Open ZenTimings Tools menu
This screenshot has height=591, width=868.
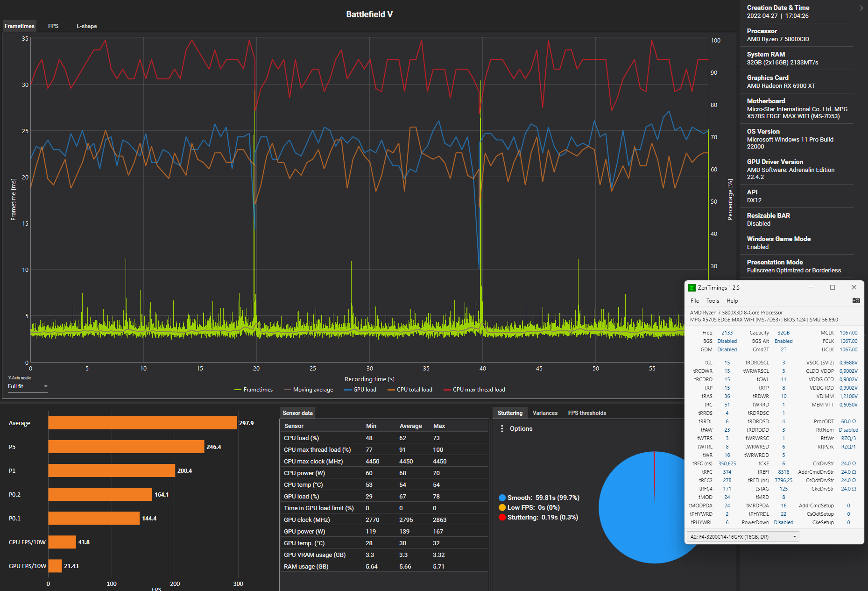click(x=713, y=301)
